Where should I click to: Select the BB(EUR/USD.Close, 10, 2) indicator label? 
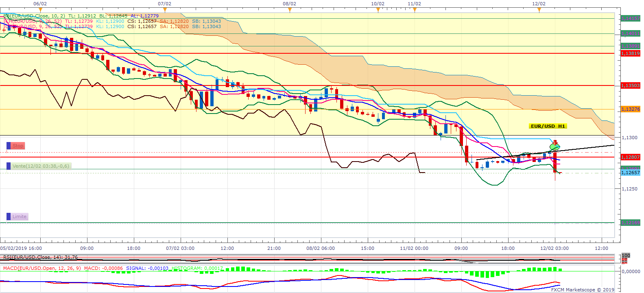[x=34, y=16]
